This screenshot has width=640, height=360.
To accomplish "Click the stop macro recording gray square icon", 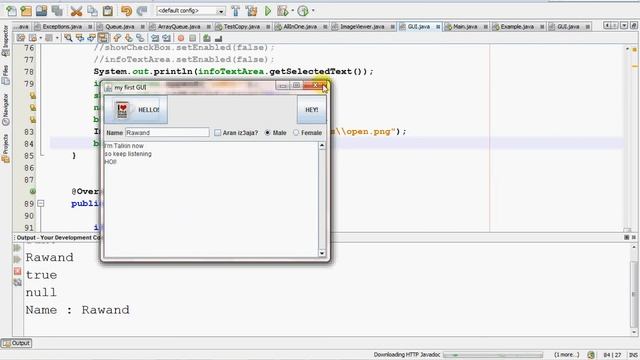I will click(x=192, y=38).
